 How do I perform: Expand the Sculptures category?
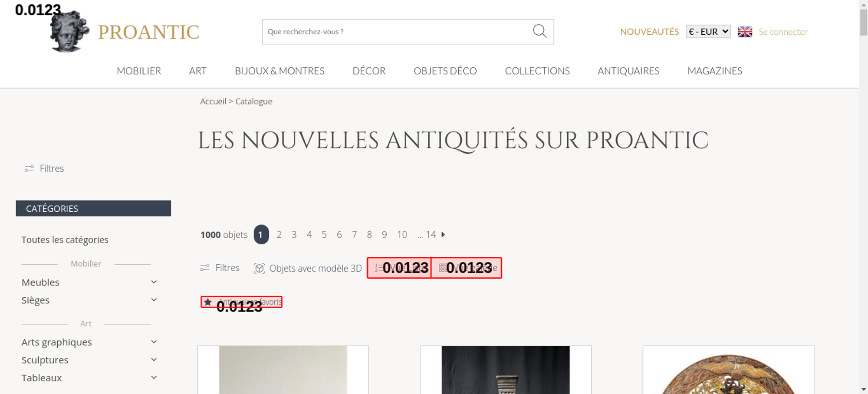[x=154, y=360]
